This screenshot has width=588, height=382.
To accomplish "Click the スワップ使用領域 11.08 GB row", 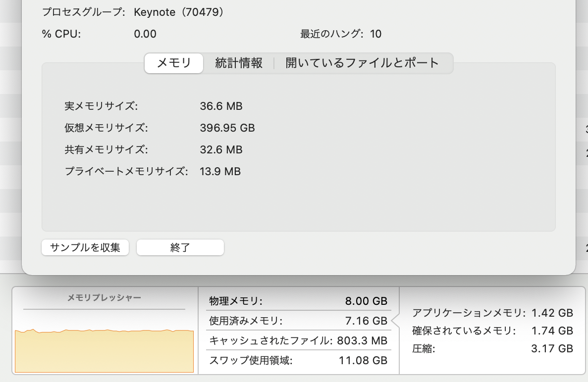I will (298, 360).
